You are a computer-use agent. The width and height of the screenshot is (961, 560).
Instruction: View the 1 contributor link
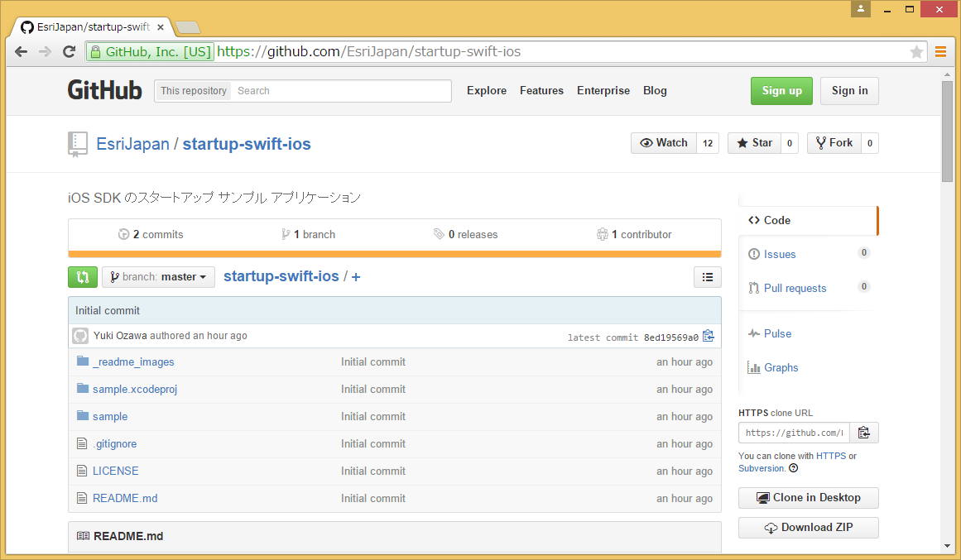point(634,235)
